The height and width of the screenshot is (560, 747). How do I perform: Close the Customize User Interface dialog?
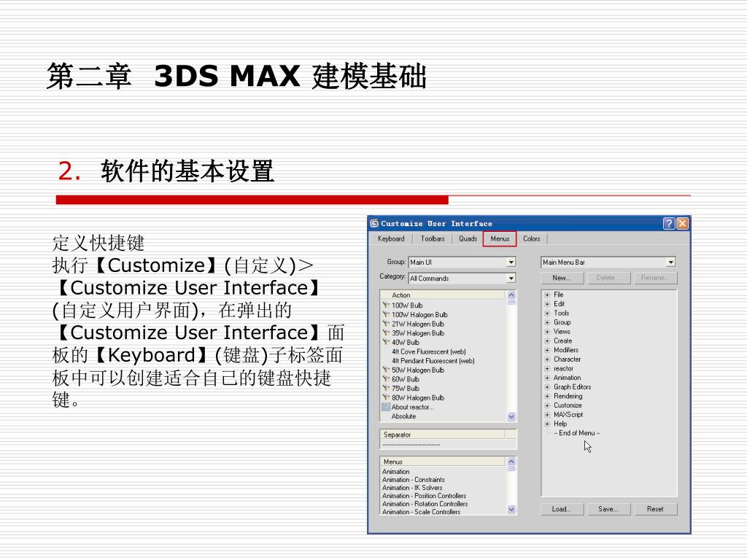pos(682,223)
